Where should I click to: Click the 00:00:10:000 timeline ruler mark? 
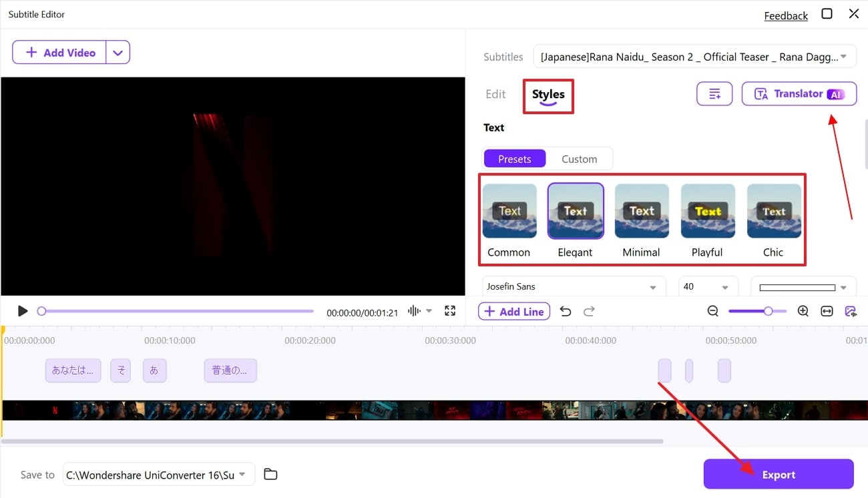tap(170, 340)
